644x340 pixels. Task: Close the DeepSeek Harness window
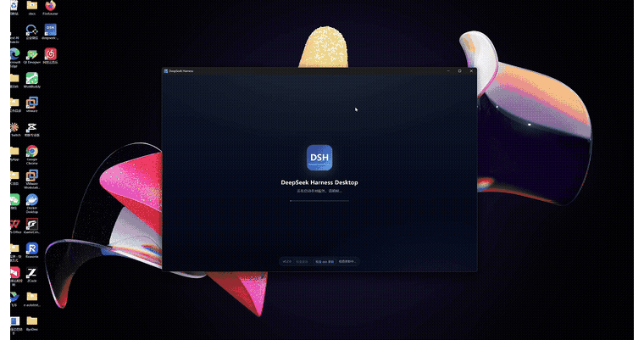point(471,71)
